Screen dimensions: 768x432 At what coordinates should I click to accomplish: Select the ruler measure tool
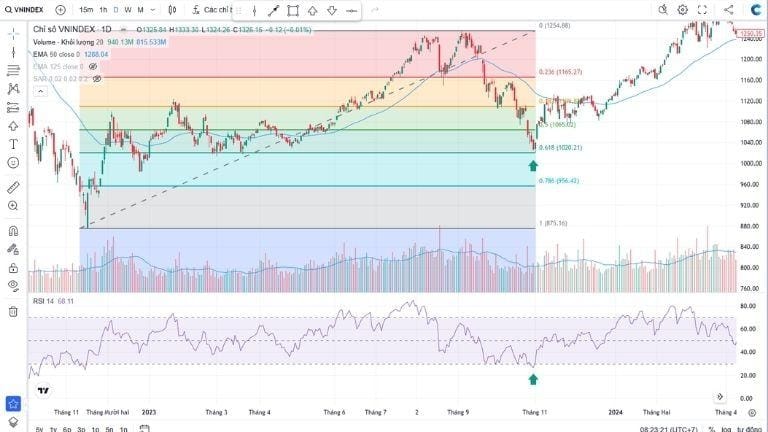(x=13, y=187)
